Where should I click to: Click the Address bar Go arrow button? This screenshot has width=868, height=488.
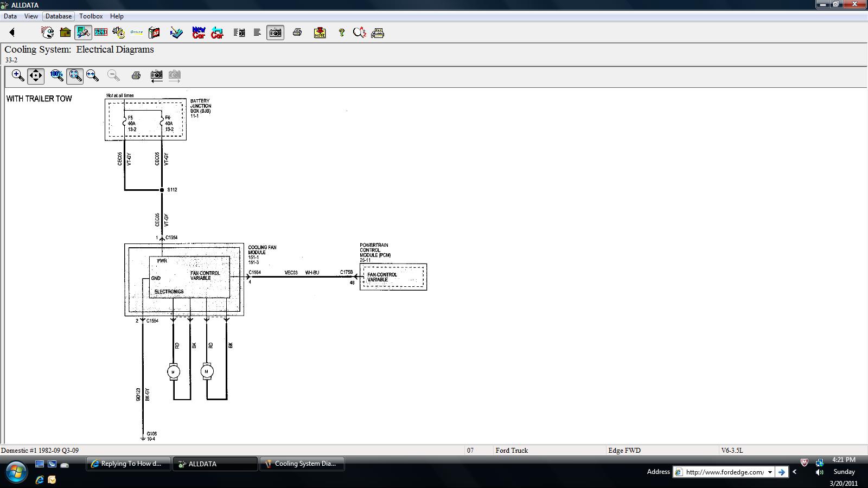781,472
